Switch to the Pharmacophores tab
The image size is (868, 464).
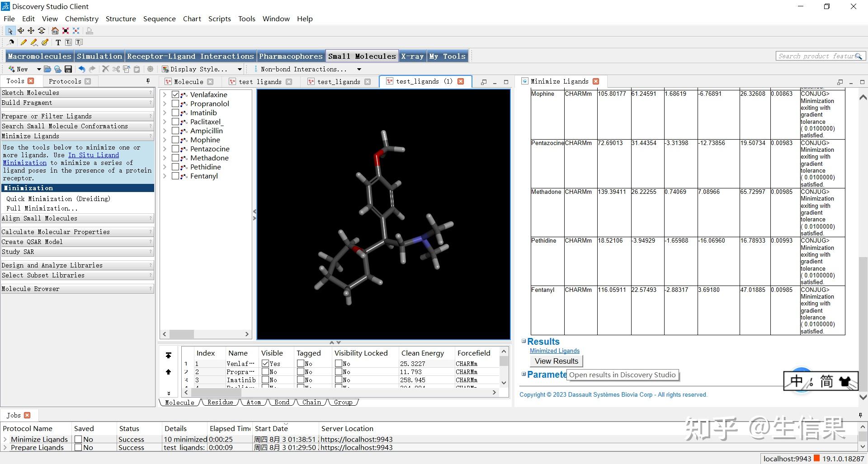point(291,56)
